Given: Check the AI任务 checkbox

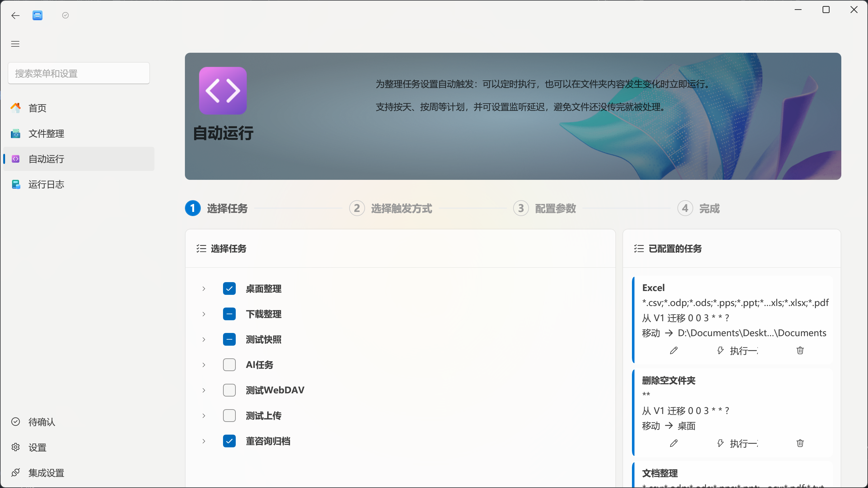Looking at the screenshot, I should point(229,365).
